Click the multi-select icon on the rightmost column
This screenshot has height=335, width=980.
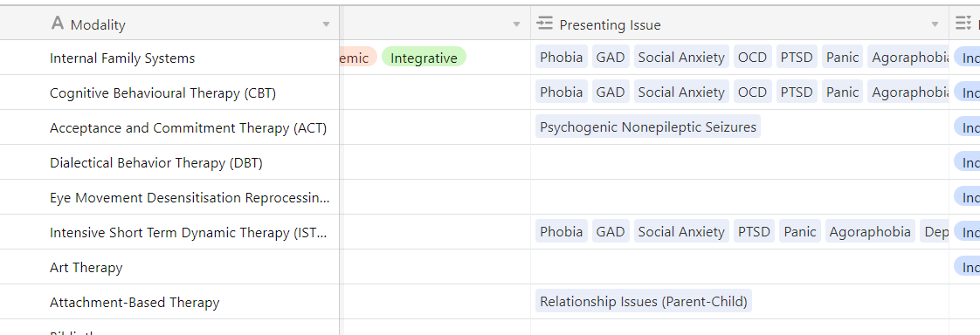tap(963, 24)
